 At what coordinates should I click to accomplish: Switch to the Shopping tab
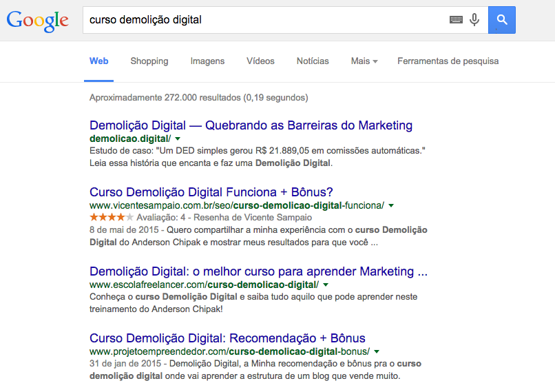pos(149,61)
